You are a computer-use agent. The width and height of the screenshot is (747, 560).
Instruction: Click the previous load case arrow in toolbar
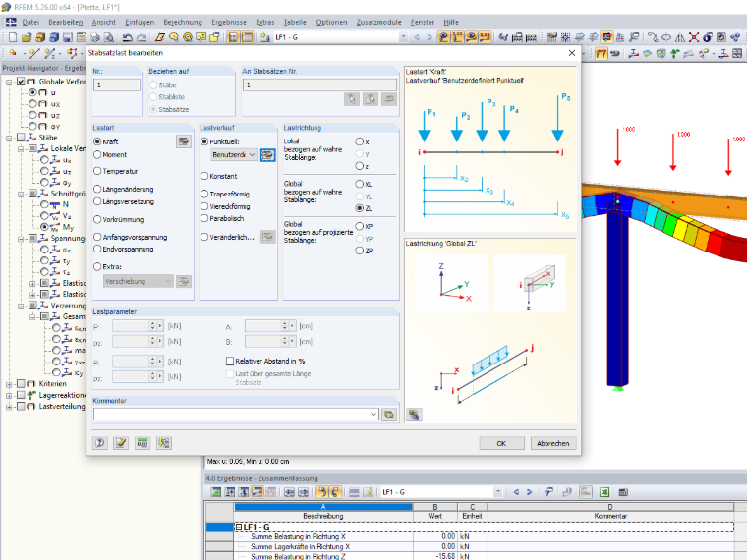click(417, 37)
